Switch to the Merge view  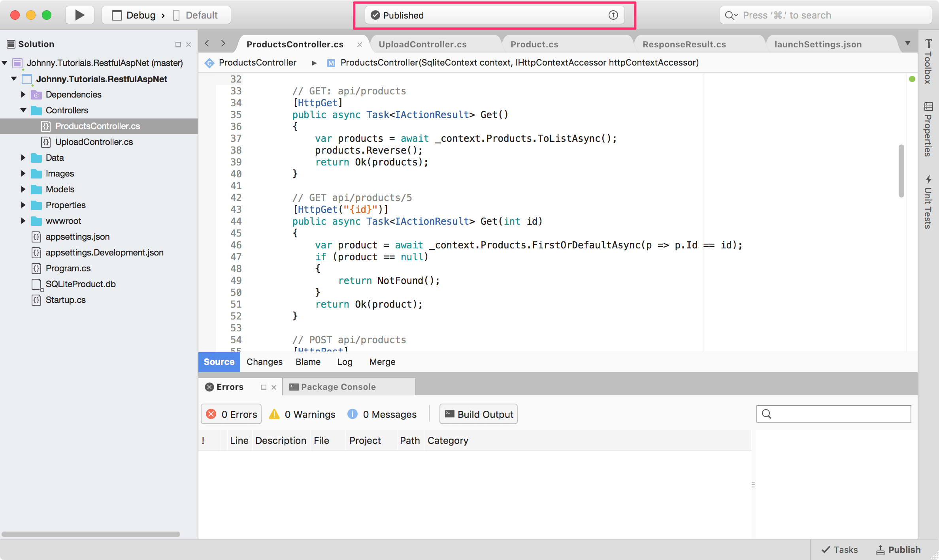point(382,362)
